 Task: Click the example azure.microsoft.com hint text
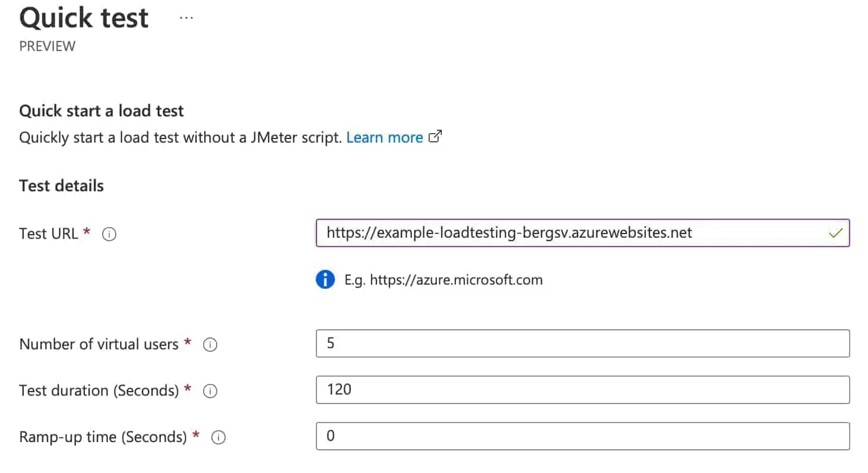443,279
